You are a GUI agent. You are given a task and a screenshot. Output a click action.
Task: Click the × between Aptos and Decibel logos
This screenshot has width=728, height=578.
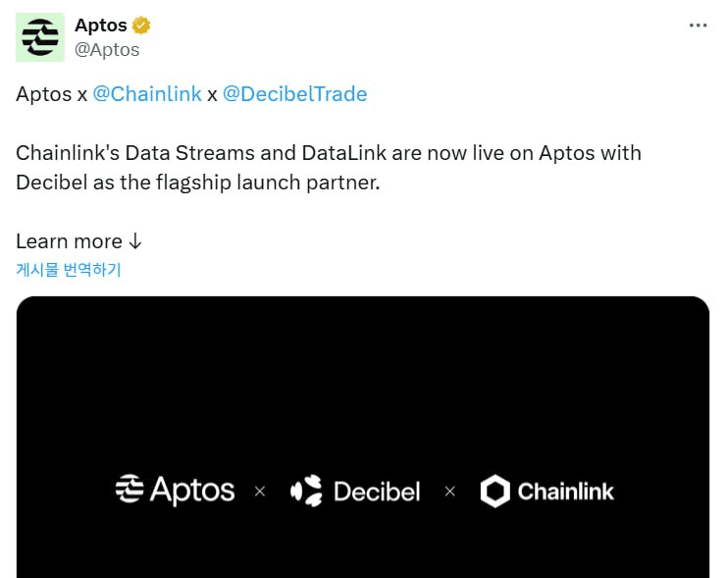(x=260, y=491)
